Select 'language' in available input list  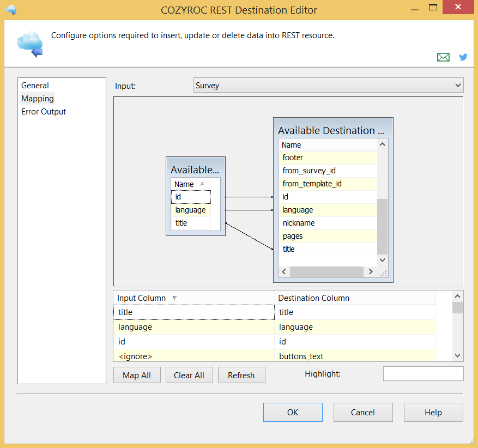coord(191,210)
